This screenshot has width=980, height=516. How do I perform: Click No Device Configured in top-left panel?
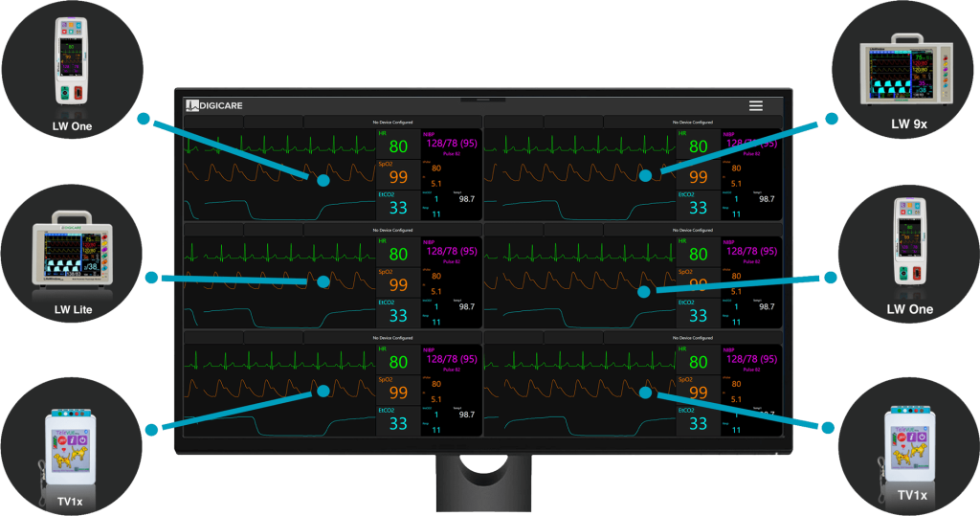(392, 122)
